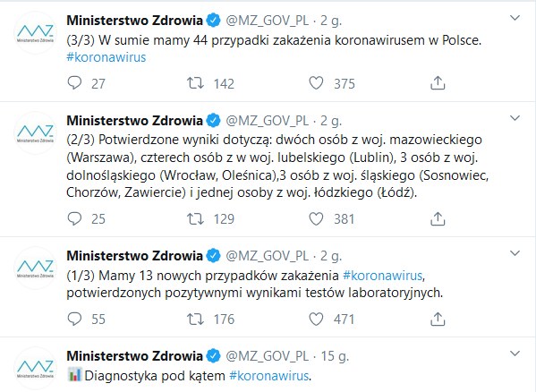Share the (3/3) tweet via share icon

point(438,83)
